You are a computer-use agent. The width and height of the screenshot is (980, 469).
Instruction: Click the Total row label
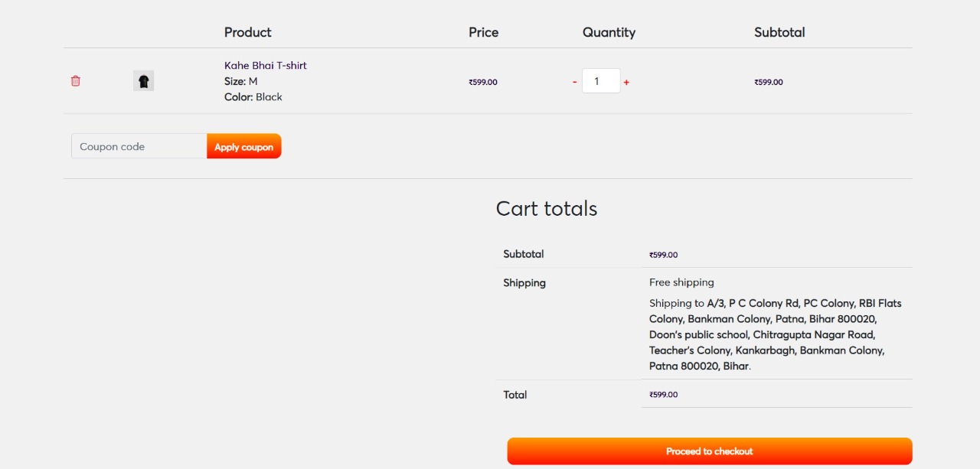(514, 395)
